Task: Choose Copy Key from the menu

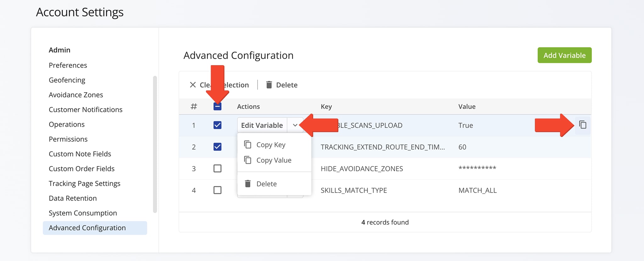Action: pyautogui.click(x=271, y=145)
